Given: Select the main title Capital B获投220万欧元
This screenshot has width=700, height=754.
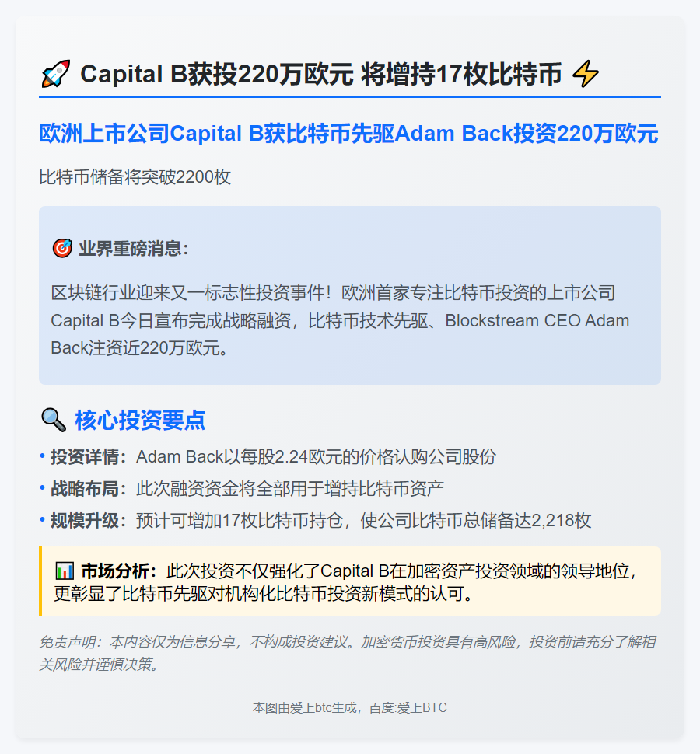Looking at the screenshot, I should coord(216,74).
